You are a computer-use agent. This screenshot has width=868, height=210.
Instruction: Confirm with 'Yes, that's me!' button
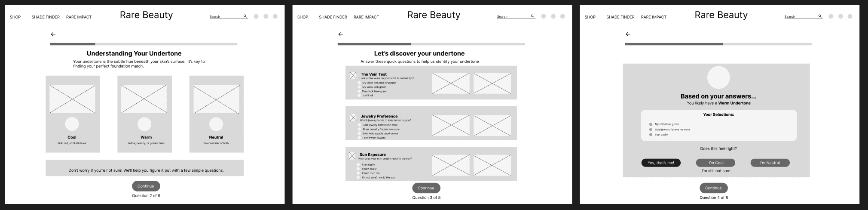[661, 163]
